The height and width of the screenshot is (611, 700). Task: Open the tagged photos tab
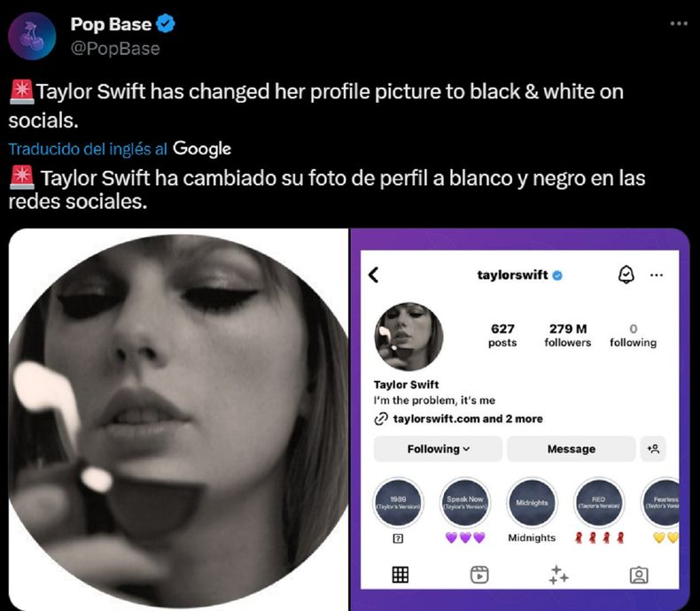[638, 575]
